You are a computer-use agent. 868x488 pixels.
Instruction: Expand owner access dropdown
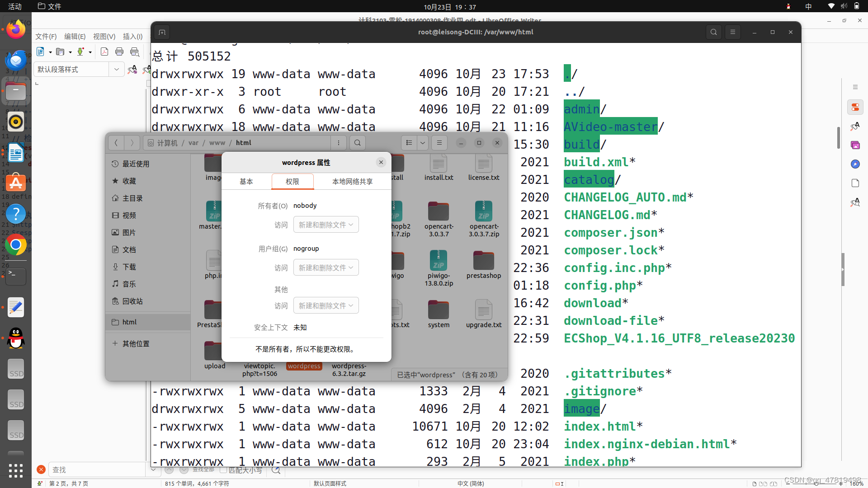(x=326, y=225)
